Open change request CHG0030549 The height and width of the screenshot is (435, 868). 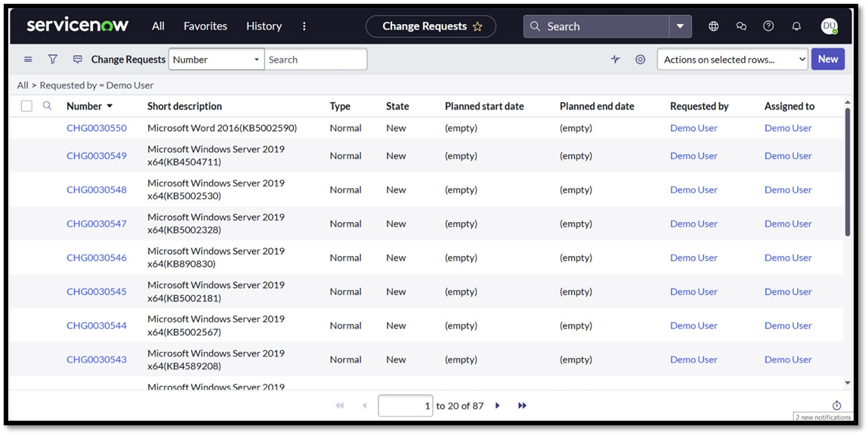click(x=97, y=156)
